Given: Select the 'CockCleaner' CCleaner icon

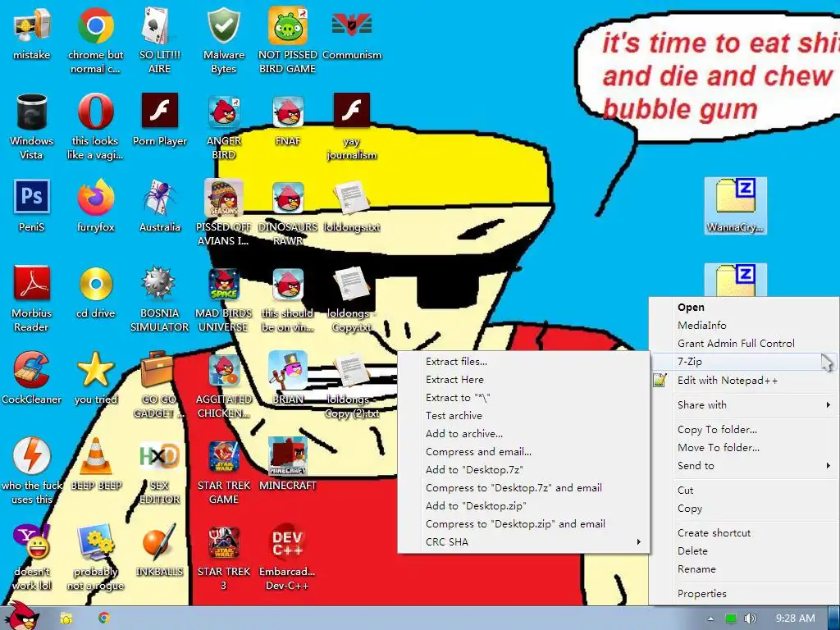Looking at the screenshot, I should tap(31, 370).
